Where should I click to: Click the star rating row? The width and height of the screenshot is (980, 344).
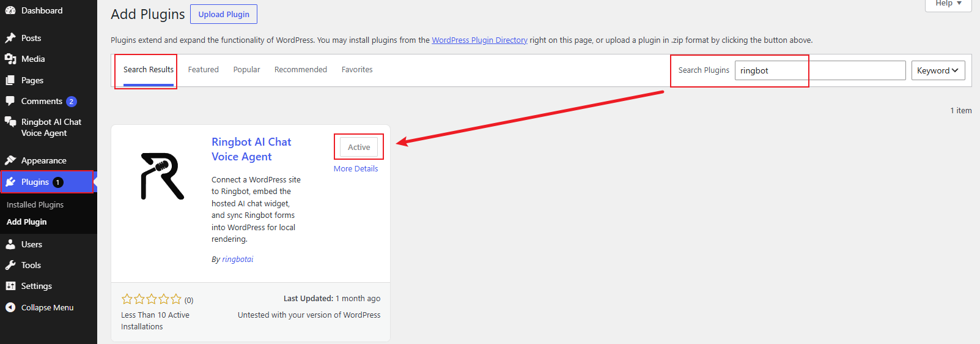coord(152,299)
